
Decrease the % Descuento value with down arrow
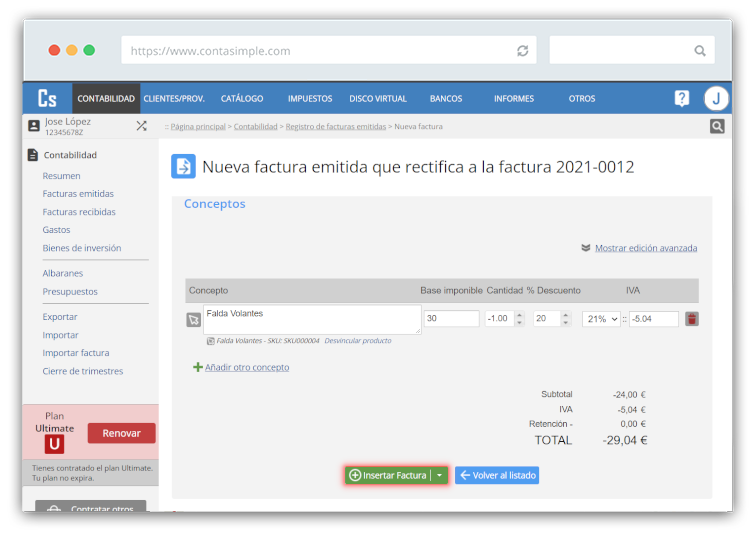tap(566, 323)
